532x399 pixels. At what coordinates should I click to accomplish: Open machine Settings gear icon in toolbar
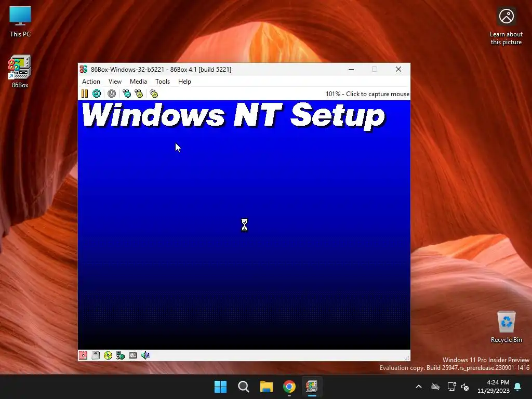pyautogui.click(x=154, y=94)
